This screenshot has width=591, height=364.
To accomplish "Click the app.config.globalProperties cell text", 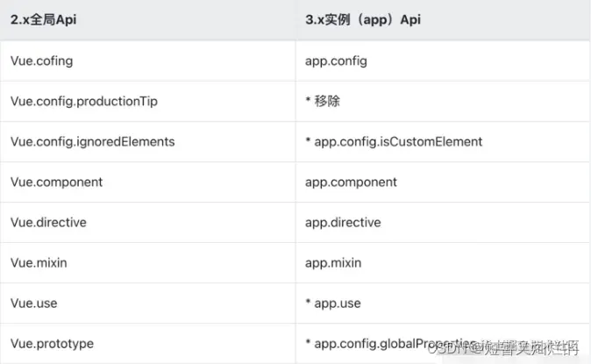I will pos(390,344).
